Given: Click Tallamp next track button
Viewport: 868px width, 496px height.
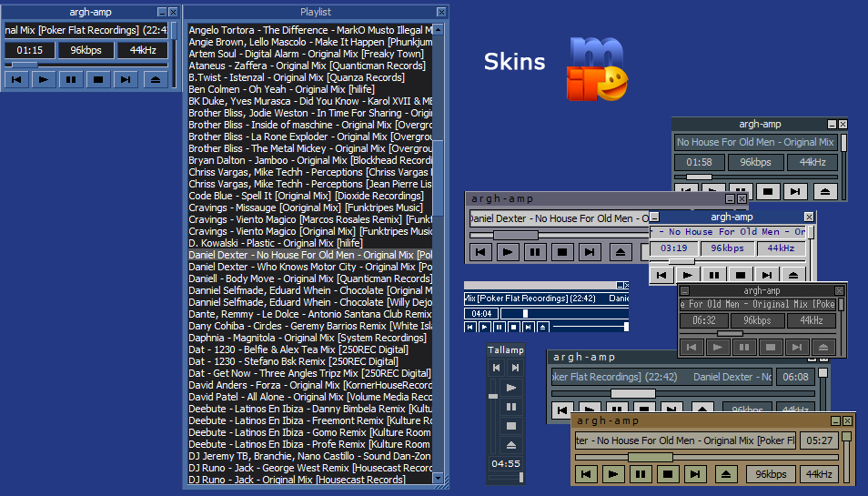Looking at the screenshot, I should tap(515, 368).
